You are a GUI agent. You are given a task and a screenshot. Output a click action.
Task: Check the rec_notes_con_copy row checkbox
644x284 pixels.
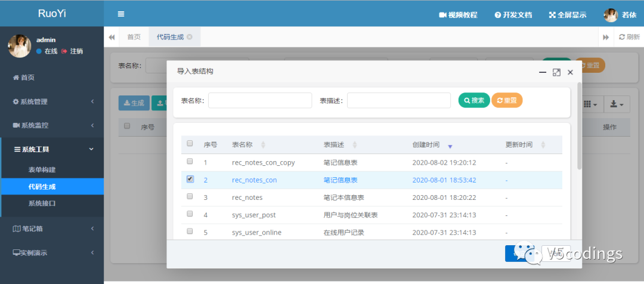(x=190, y=161)
